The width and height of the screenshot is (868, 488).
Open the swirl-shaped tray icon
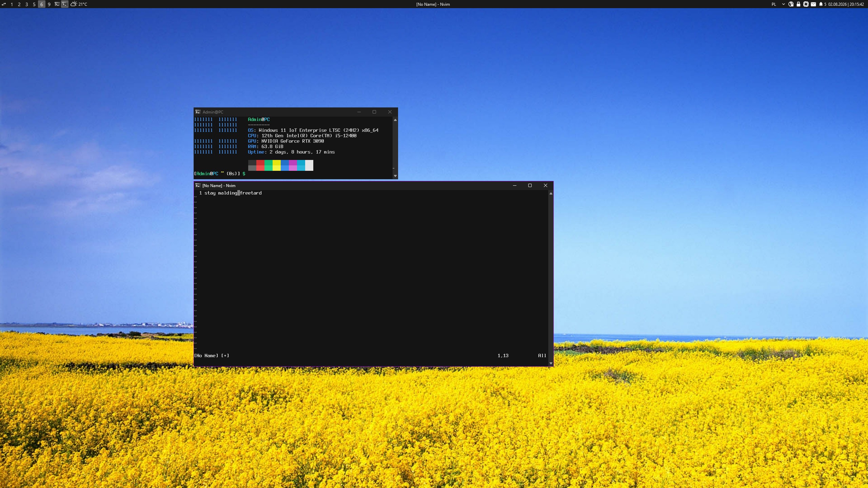point(806,4)
